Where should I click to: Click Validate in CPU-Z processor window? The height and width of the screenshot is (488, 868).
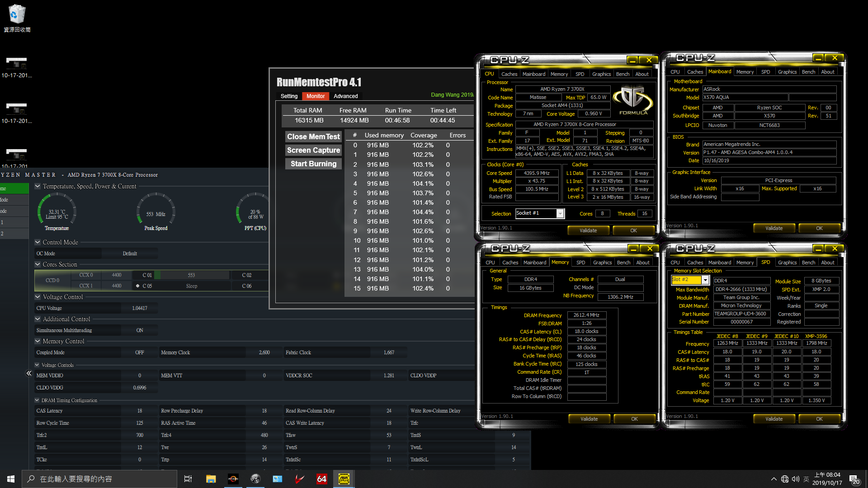tap(588, 230)
